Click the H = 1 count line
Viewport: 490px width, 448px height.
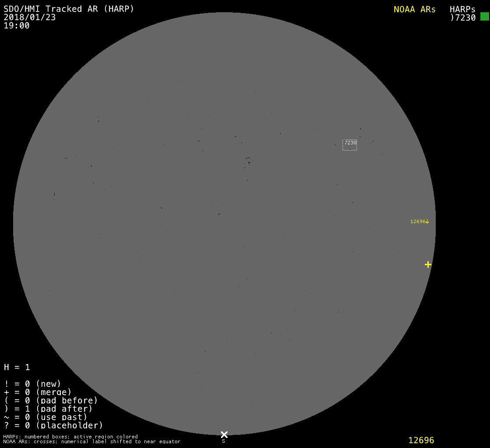point(17,367)
